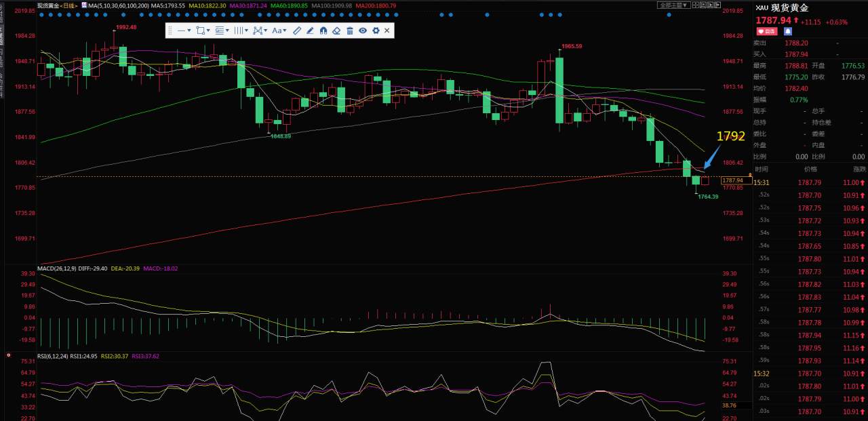Image resolution: width=868 pixels, height=421 pixels.
Task: Expand the Aa text tool dropdown
Action: point(279,31)
